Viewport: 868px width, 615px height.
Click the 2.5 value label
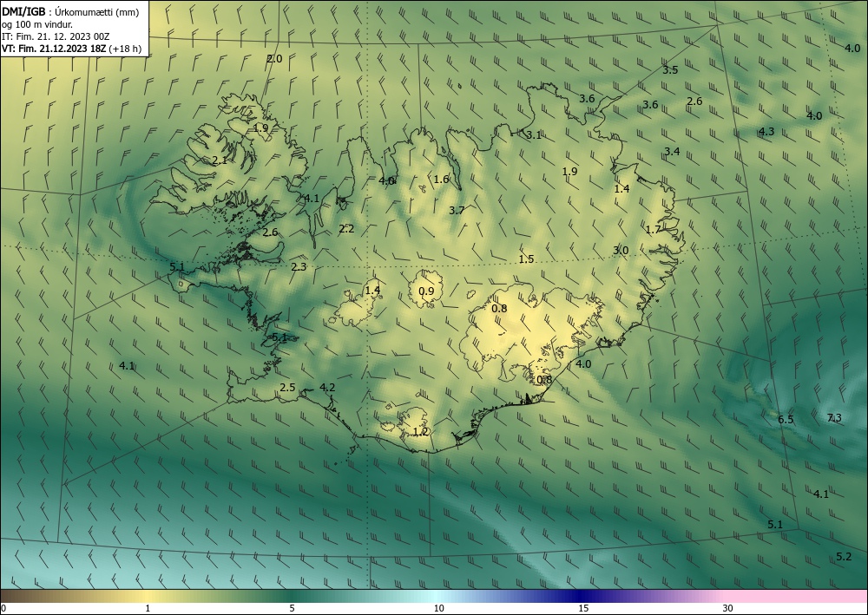287,387
